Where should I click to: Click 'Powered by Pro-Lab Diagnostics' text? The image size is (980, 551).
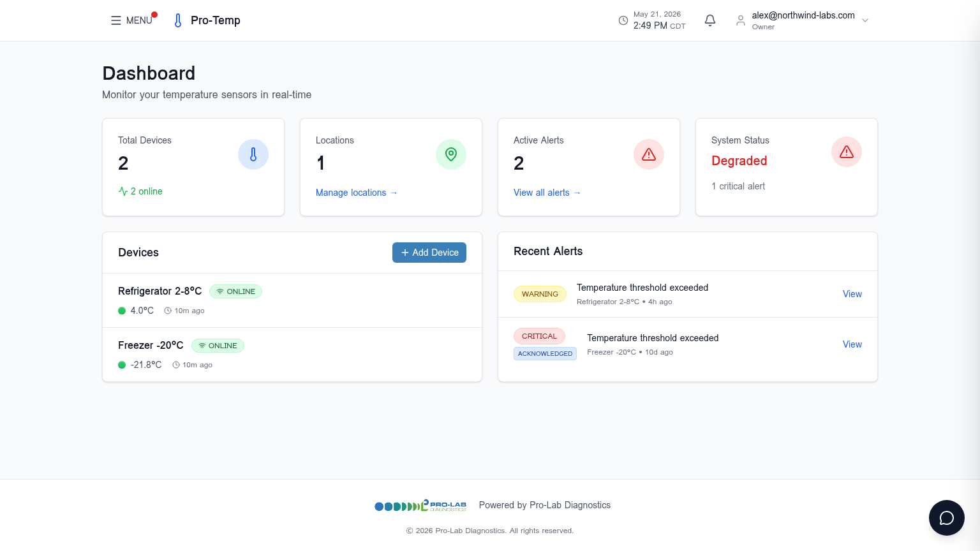(x=545, y=505)
